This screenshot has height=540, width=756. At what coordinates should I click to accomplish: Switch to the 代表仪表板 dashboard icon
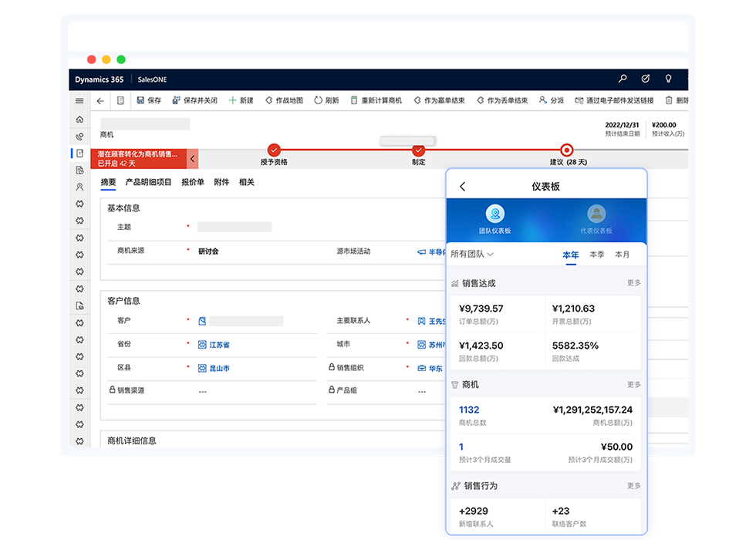pyautogui.click(x=596, y=214)
